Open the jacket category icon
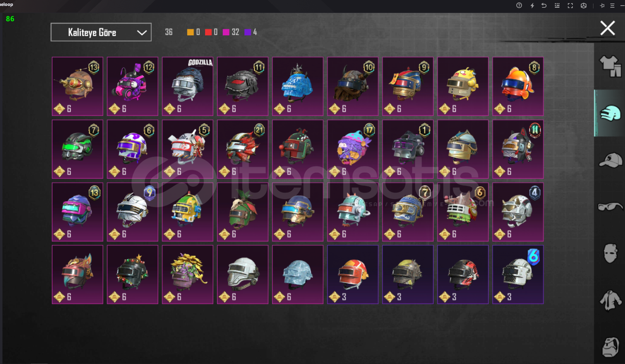The height and width of the screenshot is (364, 625). (x=610, y=300)
